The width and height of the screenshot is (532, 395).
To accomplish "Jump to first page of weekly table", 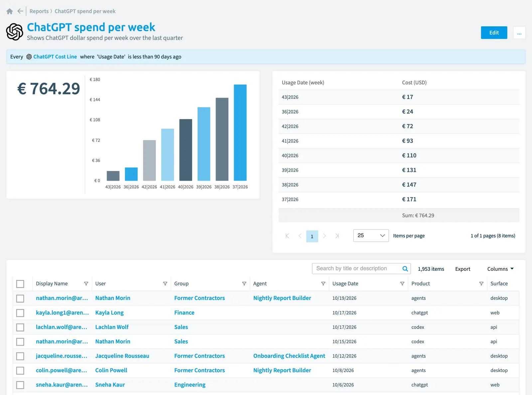I will [x=287, y=236].
